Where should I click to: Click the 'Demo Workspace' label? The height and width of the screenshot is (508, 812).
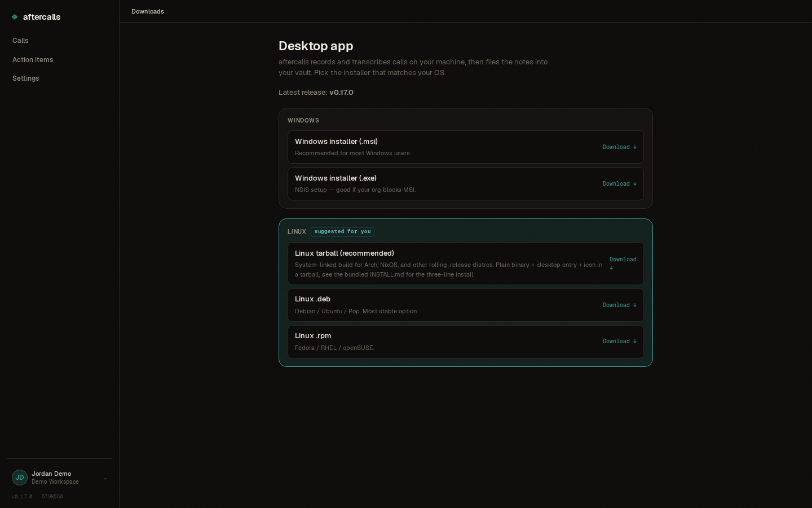(55, 482)
